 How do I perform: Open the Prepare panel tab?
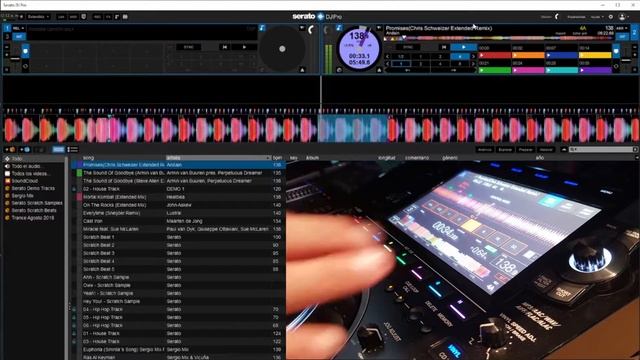[x=525, y=150]
